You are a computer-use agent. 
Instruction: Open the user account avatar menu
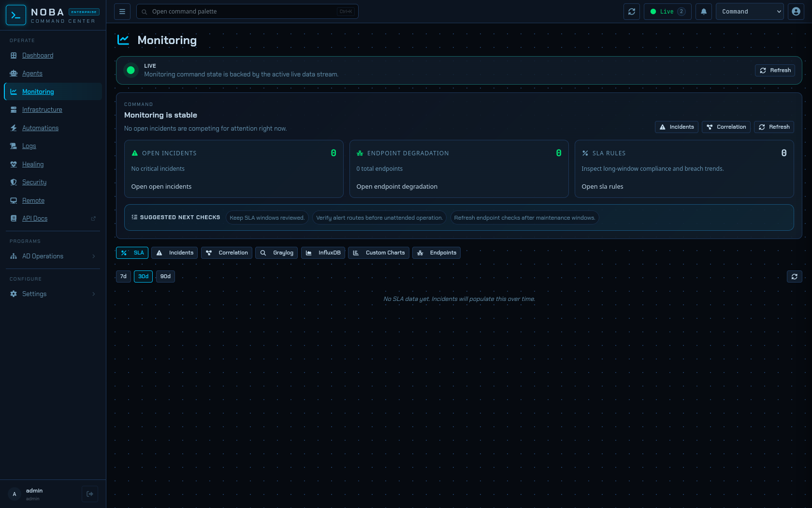tap(796, 12)
